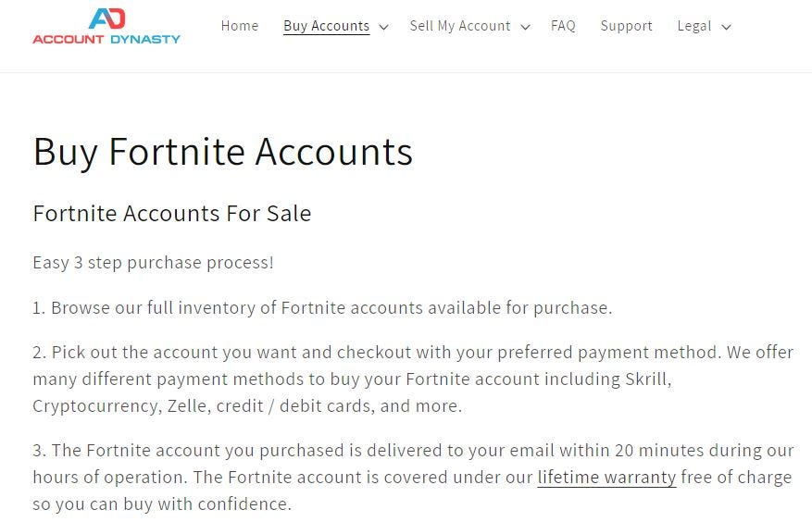Select the Buy Accounts menu label

pos(326,26)
